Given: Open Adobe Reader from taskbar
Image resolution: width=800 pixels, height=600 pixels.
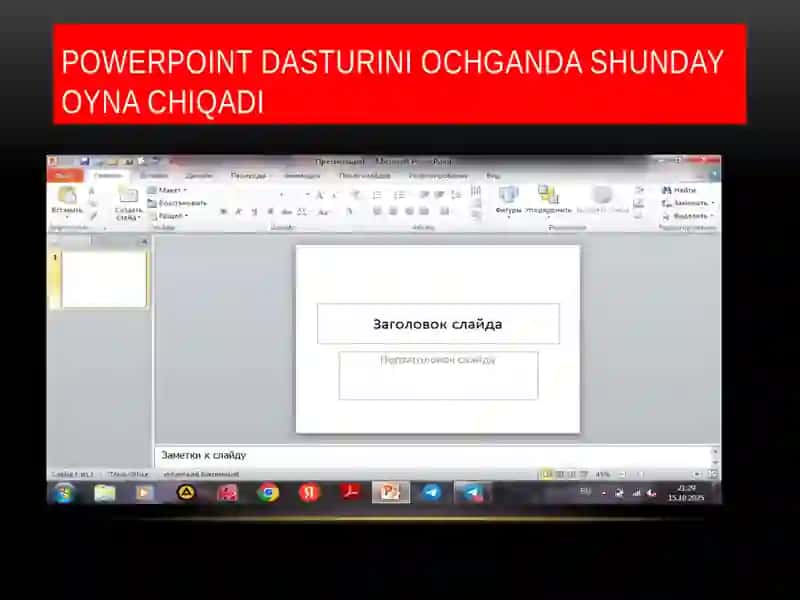Looking at the screenshot, I should pos(350,493).
